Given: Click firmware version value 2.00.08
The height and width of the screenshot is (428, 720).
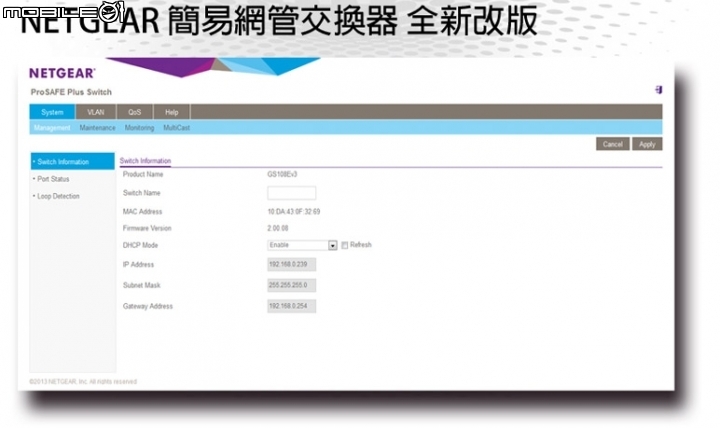Looking at the screenshot, I should click(278, 228).
